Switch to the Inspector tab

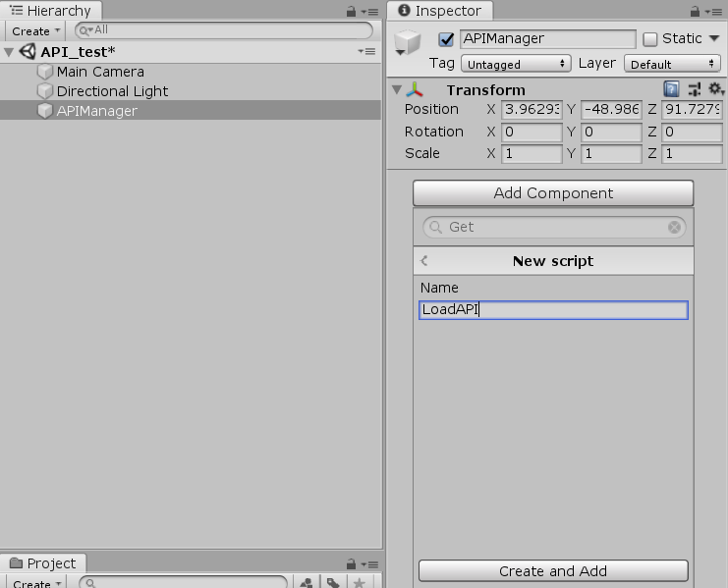(x=440, y=11)
